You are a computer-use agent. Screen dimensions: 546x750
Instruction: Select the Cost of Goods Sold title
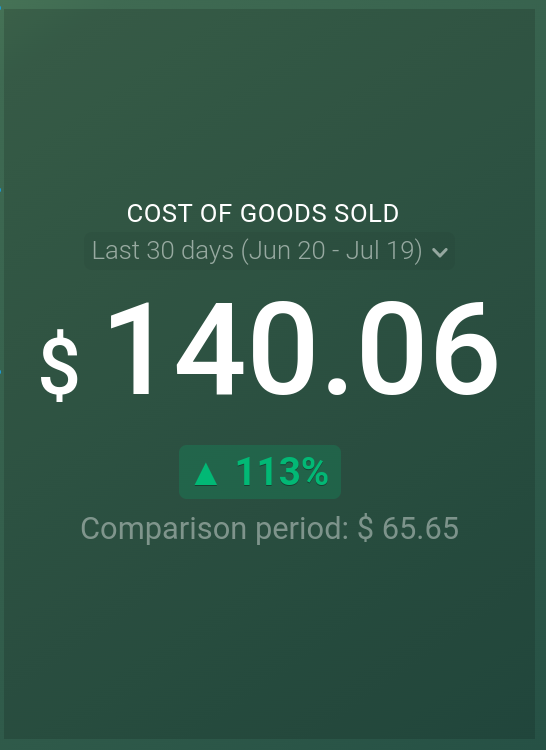pyautogui.click(x=263, y=213)
